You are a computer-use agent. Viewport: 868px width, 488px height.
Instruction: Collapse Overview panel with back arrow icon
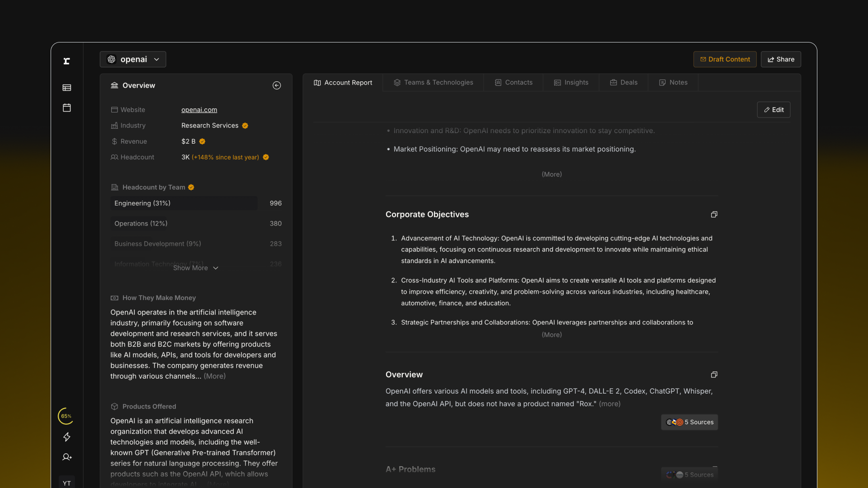point(277,85)
